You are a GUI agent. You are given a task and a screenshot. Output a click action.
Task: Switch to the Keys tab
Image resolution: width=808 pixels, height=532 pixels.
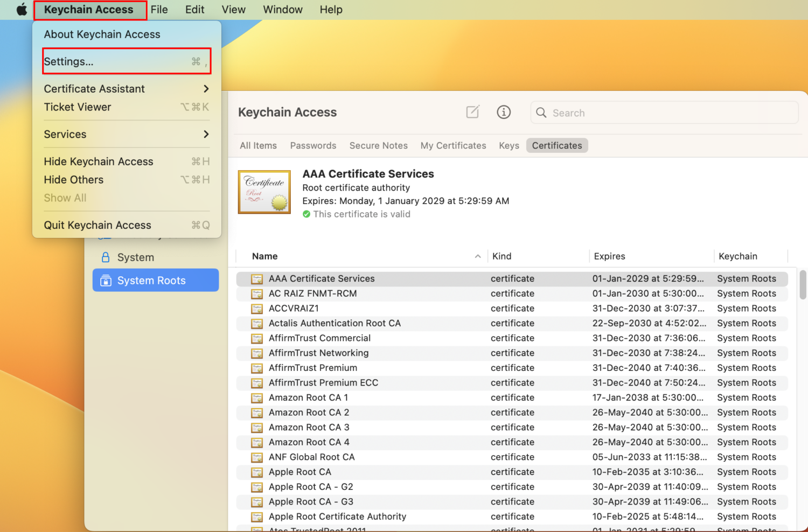coord(509,145)
